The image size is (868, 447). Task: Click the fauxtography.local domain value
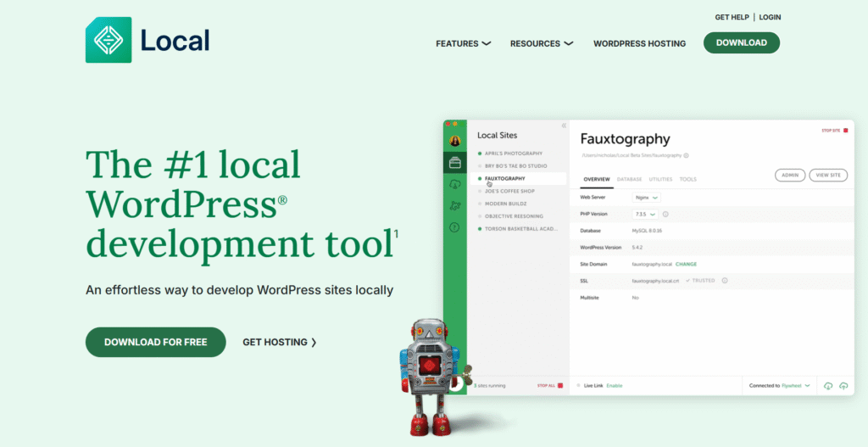point(652,264)
